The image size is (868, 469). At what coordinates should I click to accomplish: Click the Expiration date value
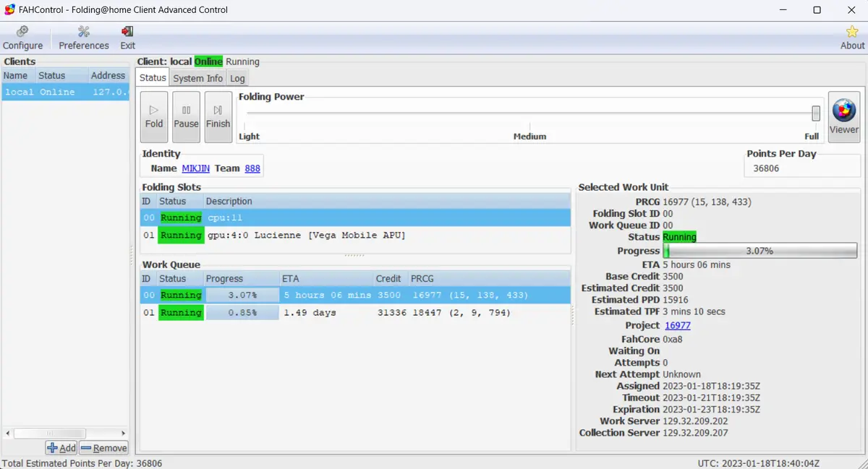(x=712, y=409)
